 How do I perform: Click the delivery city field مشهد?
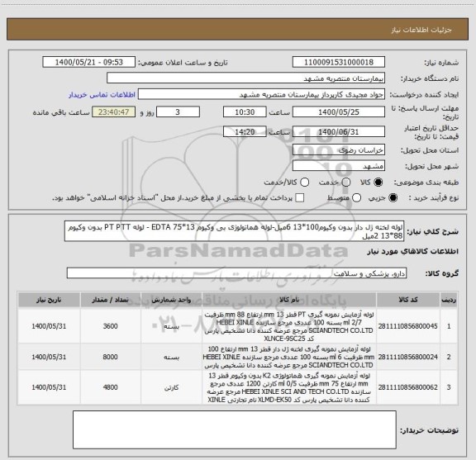[x=339, y=166]
